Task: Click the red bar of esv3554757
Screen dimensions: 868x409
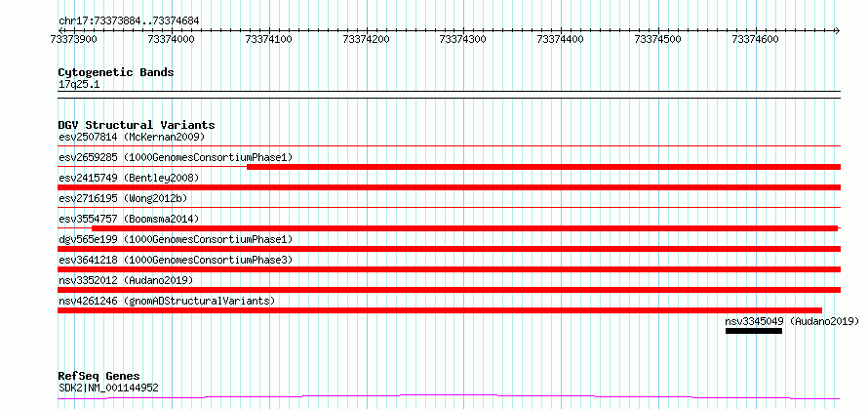Action: click(464, 228)
